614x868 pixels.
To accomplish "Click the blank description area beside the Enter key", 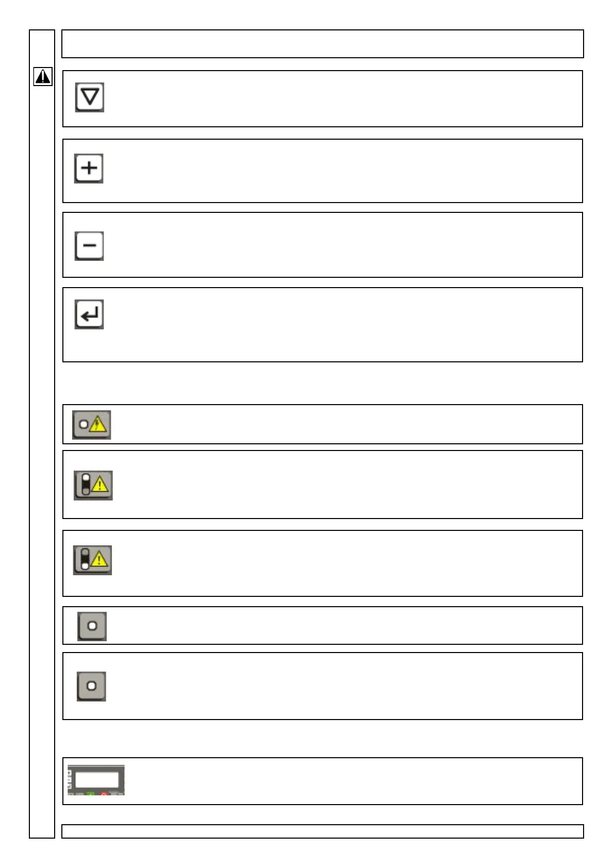I will 340,325.
